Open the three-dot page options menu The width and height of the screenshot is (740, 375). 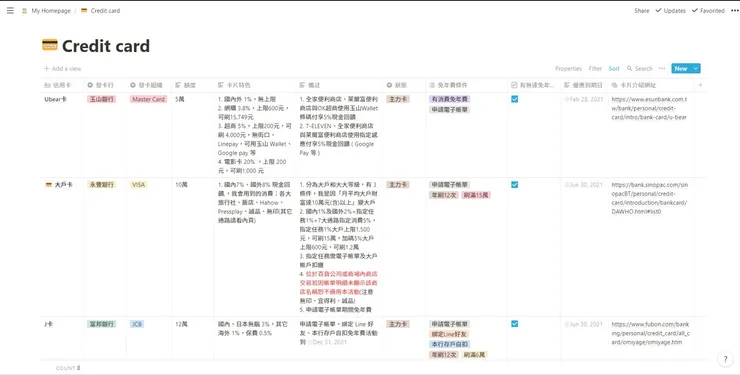[x=734, y=10]
